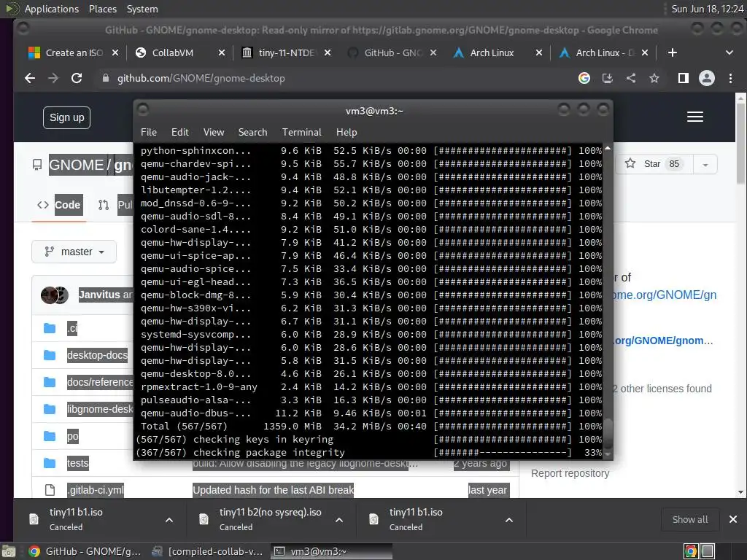Click show desktop icon in taskbar
The height and width of the screenshot is (560, 747).
pyautogui.click(x=8, y=551)
